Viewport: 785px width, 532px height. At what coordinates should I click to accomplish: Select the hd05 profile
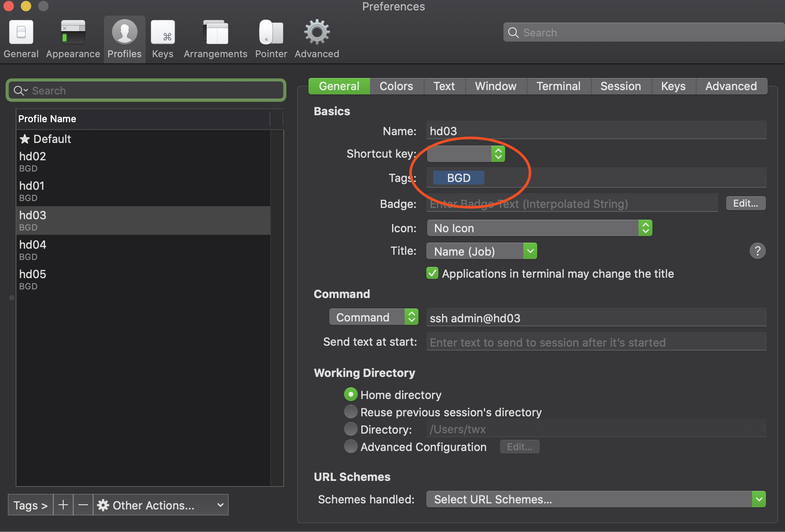click(x=143, y=280)
